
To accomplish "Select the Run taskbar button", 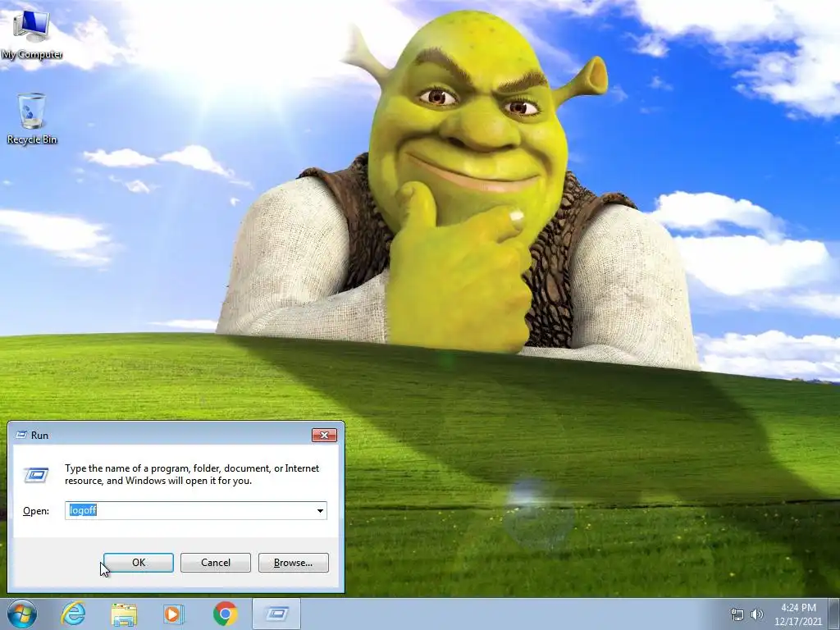I will click(276, 614).
